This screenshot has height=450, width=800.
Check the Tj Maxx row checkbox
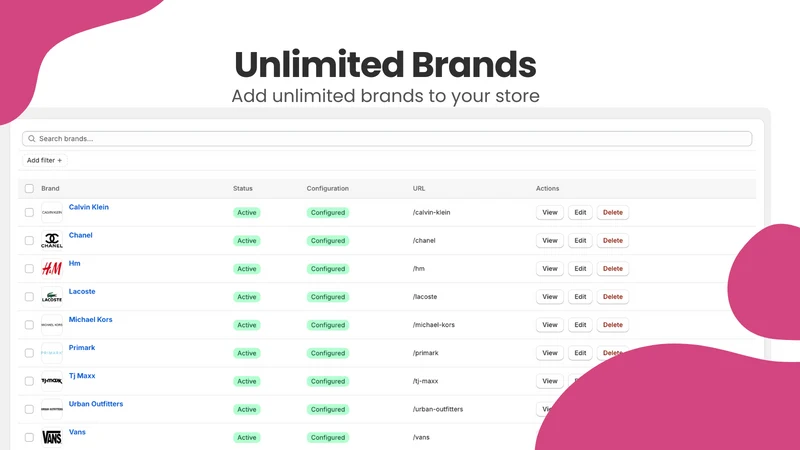pyautogui.click(x=29, y=381)
